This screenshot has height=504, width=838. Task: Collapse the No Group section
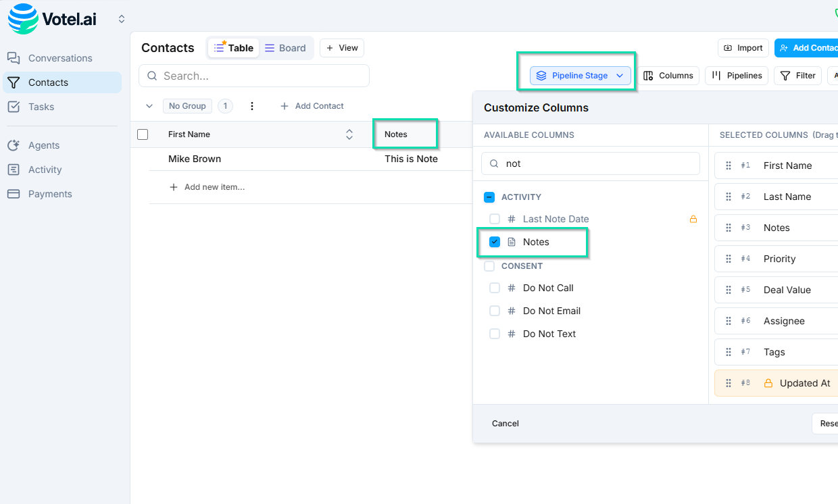point(149,106)
